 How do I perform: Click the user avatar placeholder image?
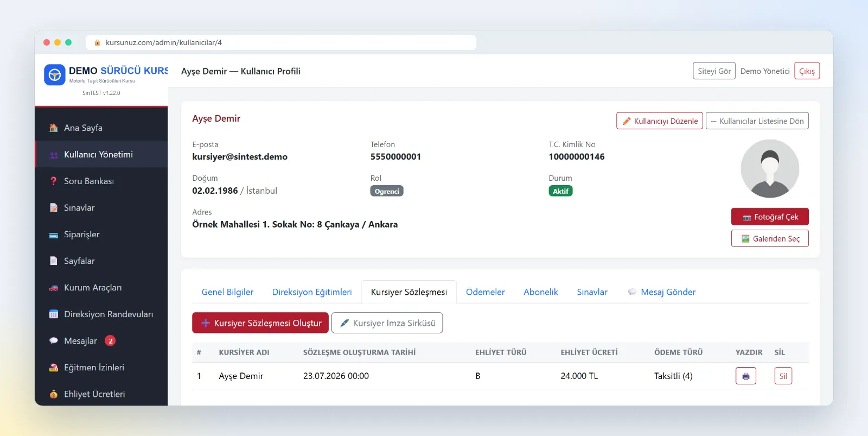[x=770, y=169]
